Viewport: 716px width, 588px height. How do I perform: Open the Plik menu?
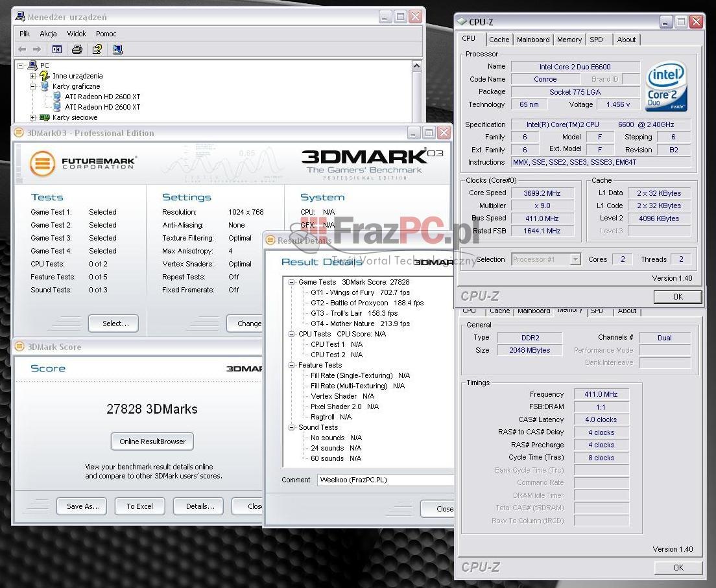click(x=25, y=34)
